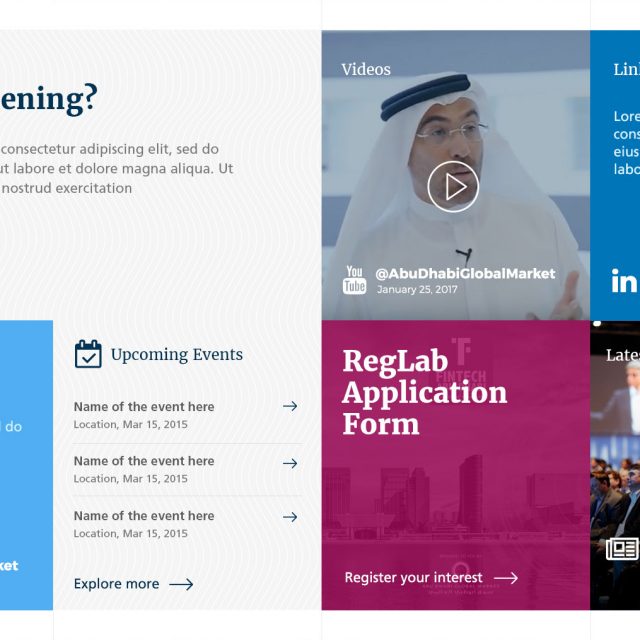Screen dimensions: 640x640
Task: Follow the Register your interest link
Action: point(413,578)
